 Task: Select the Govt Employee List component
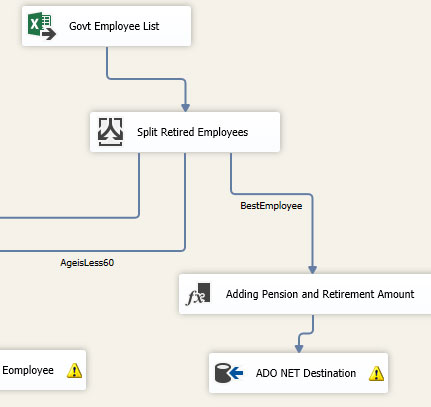[106, 26]
